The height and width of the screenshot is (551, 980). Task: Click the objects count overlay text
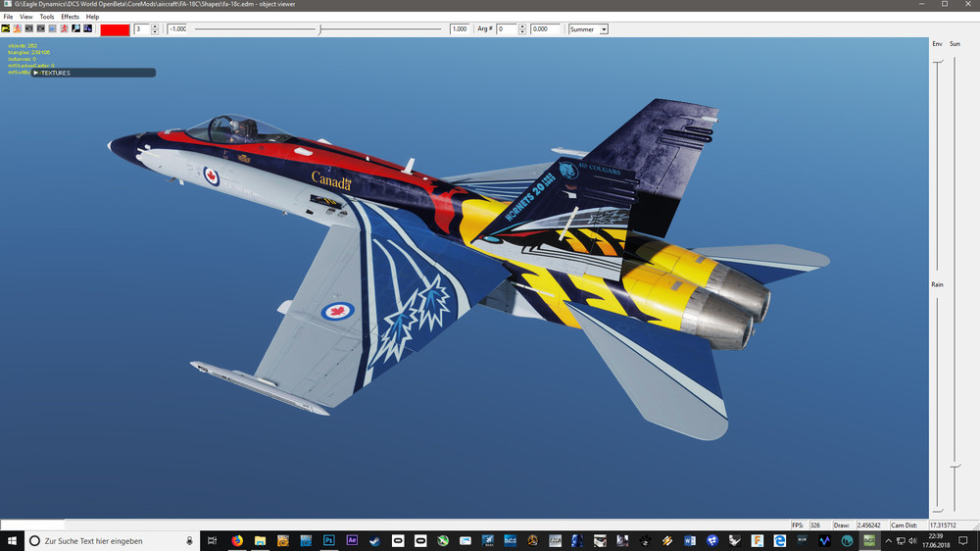click(23, 46)
